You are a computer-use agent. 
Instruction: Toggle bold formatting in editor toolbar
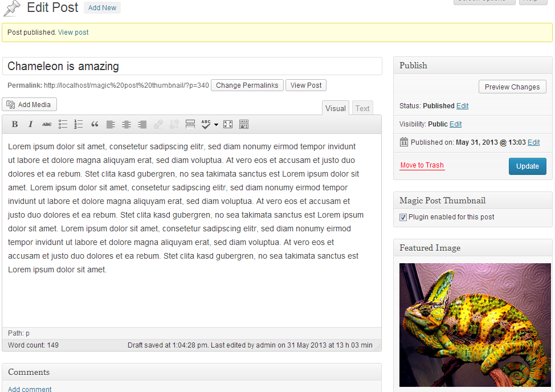point(14,124)
